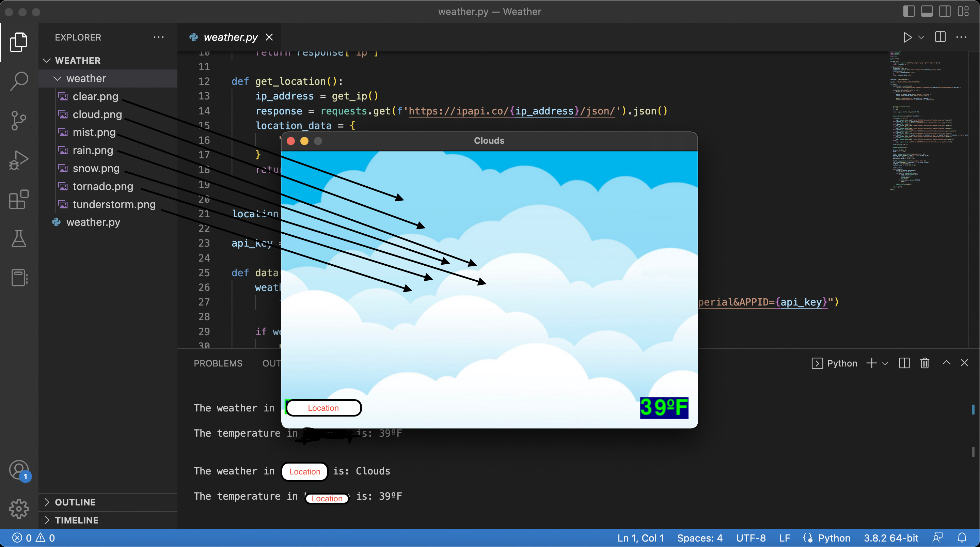Screen dimensions: 980x547
Task: Click the Location button in the Clouds window
Action: 323,408
